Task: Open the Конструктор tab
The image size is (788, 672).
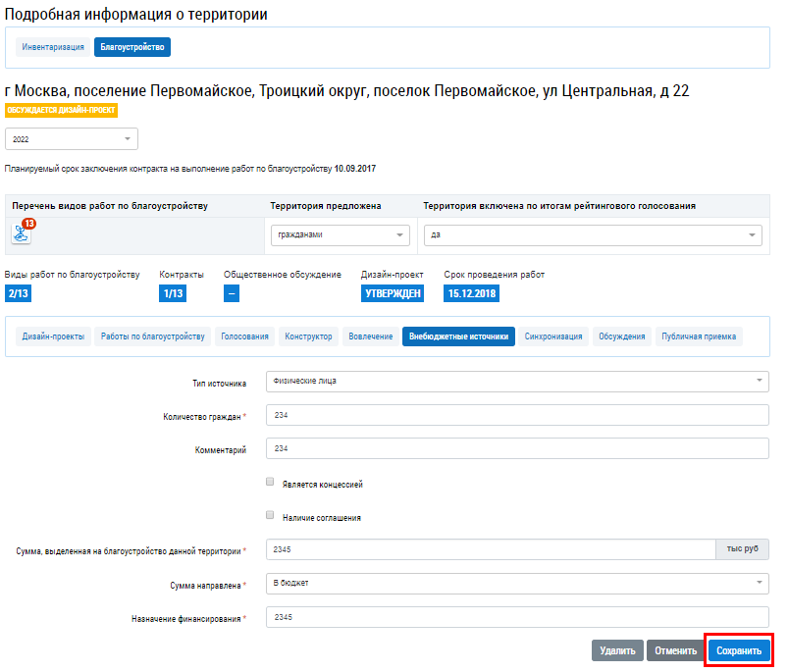Action: coord(308,336)
